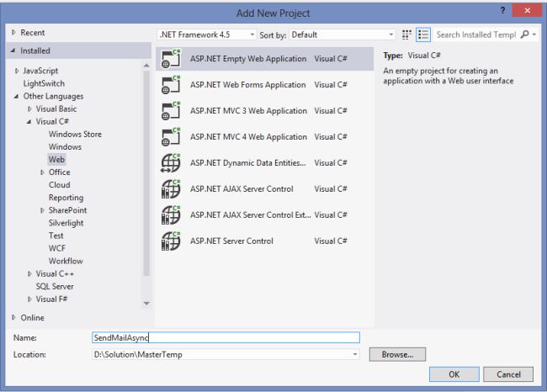Image resolution: width=547 pixels, height=392 pixels.
Task: Click the Browse button
Action: click(x=397, y=355)
